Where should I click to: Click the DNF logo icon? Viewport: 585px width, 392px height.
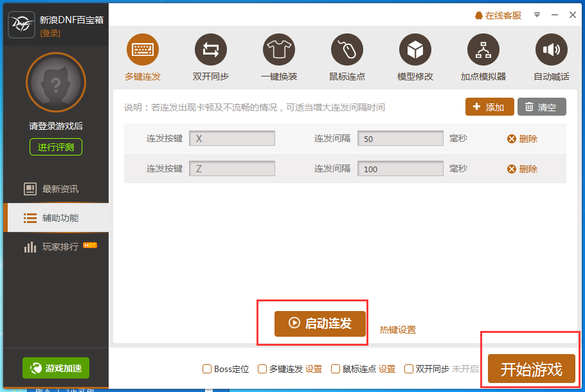click(x=21, y=24)
